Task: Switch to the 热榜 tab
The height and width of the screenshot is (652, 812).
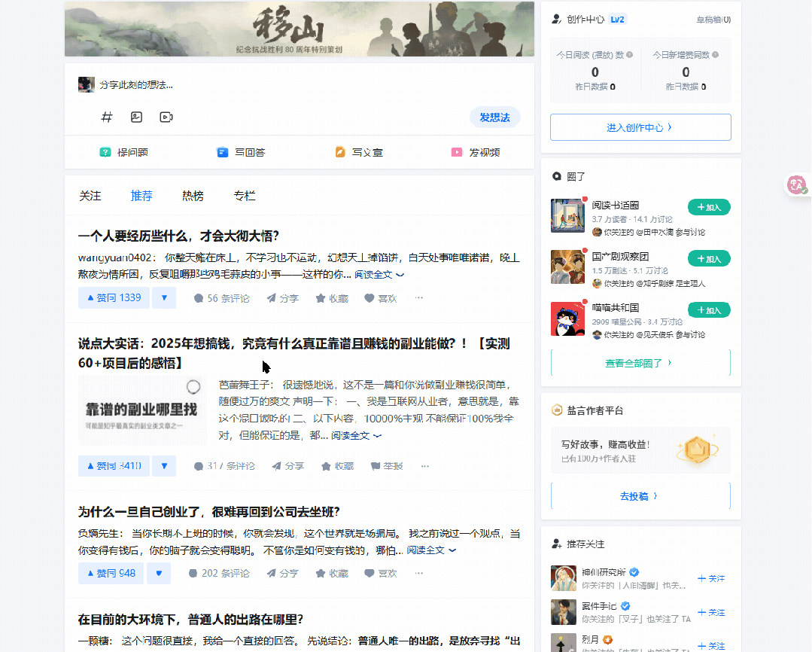Action: coord(193,196)
